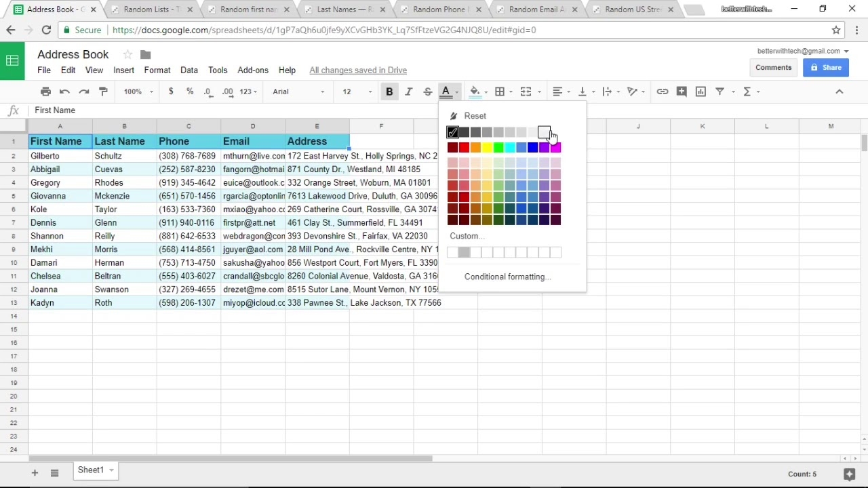Bookmark this page star icon
The width and height of the screenshot is (868, 488).
pos(836,30)
